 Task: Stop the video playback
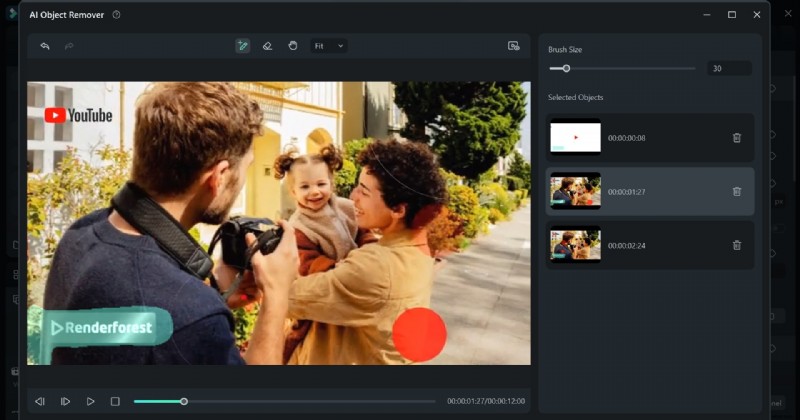point(115,401)
